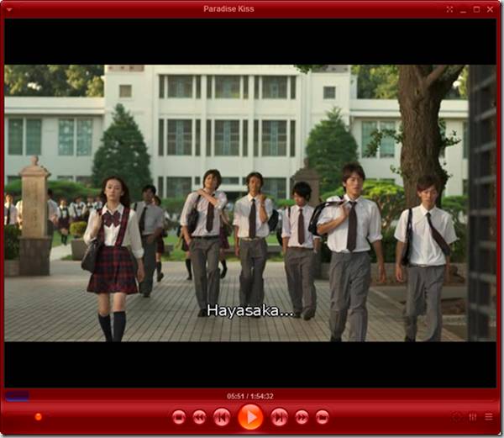
Task: Jump to the previous track
Action: pos(222,417)
